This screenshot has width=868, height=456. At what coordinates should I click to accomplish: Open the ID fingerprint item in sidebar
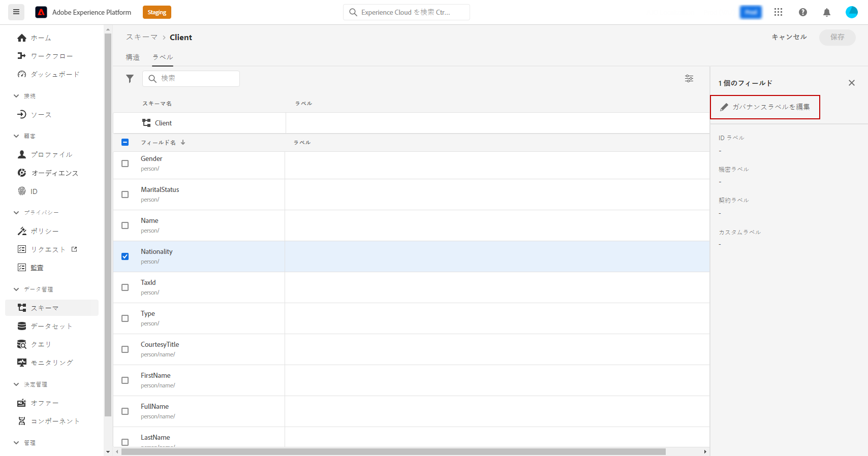(x=27, y=191)
